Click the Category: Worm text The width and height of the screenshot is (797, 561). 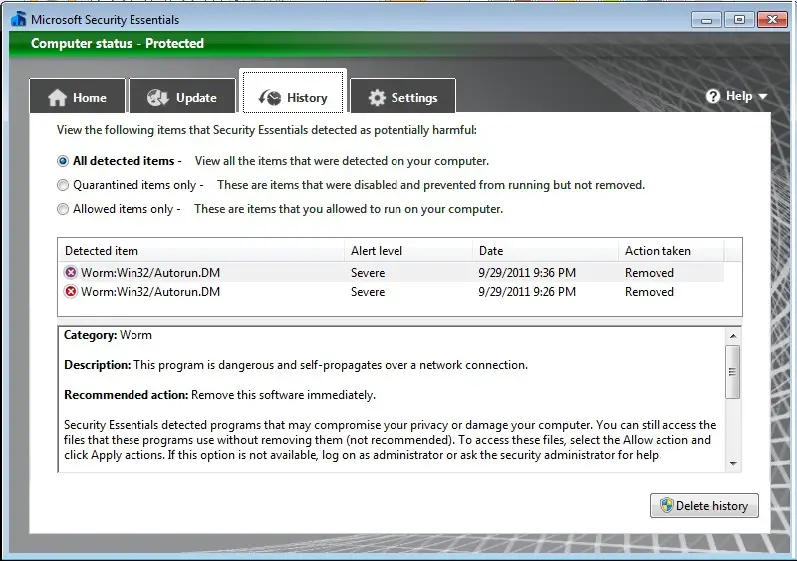click(108, 335)
